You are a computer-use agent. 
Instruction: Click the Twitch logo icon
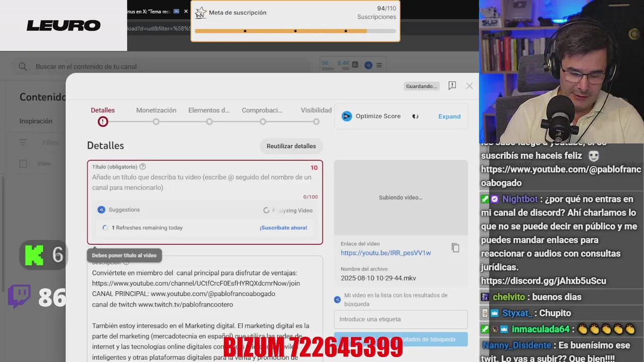pyautogui.click(x=19, y=297)
